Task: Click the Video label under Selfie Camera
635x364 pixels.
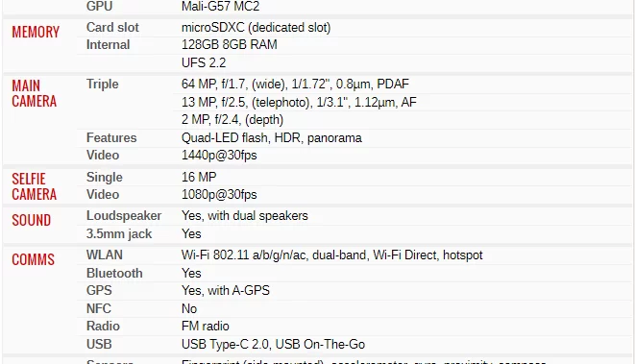Action: click(x=103, y=194)
